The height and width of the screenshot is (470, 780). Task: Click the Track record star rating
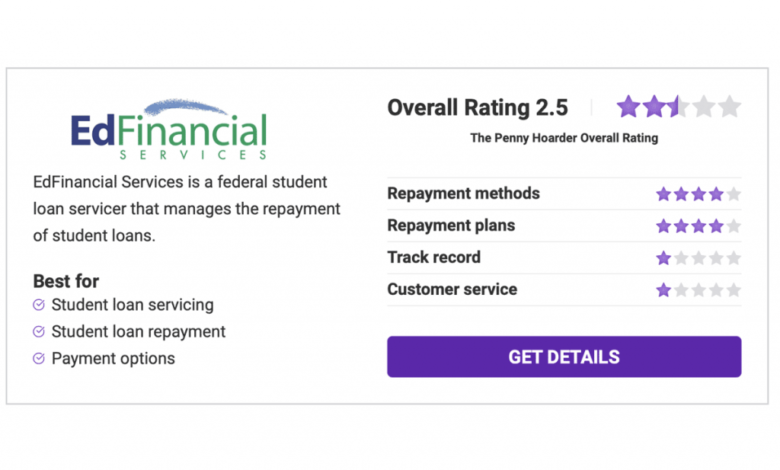pos(698,258)
